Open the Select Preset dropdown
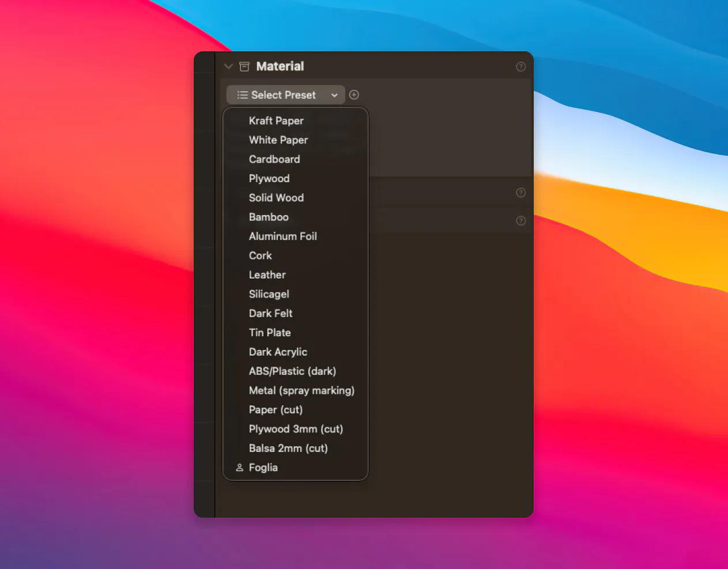 coord(286,95)
